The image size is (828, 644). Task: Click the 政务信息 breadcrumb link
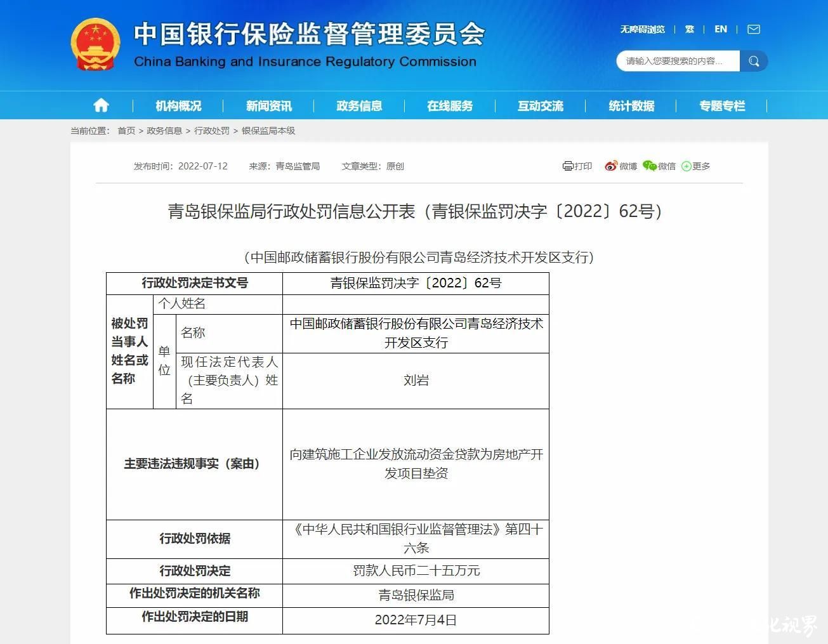pyautogui.click(x=164, y=131)
